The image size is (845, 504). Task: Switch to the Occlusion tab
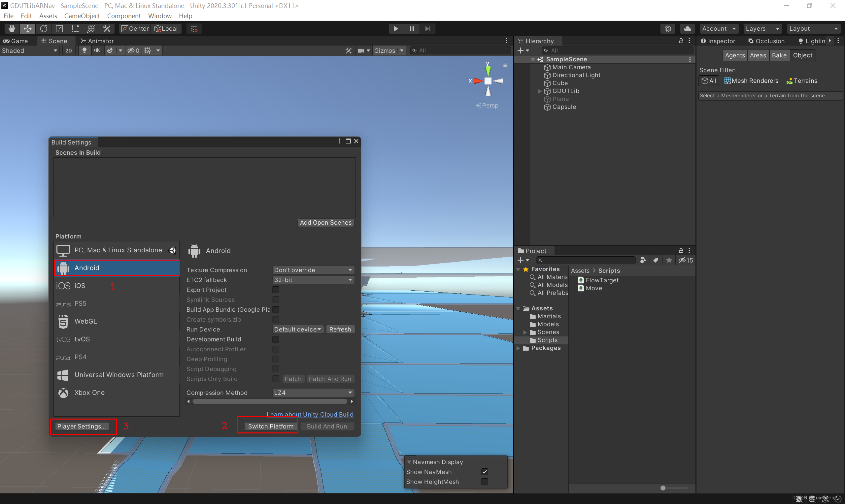pyautogui.click(x=766, y=41)
